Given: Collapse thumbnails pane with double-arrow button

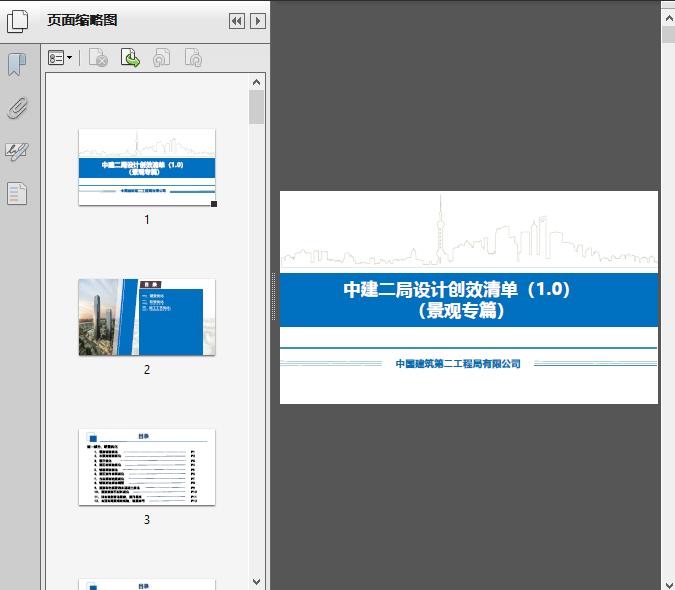Looking at the screenshot, I should (237, 21).
